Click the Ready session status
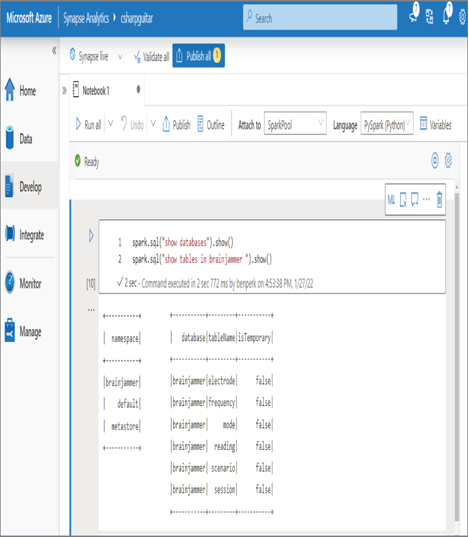469x537 pixels. 87,161
